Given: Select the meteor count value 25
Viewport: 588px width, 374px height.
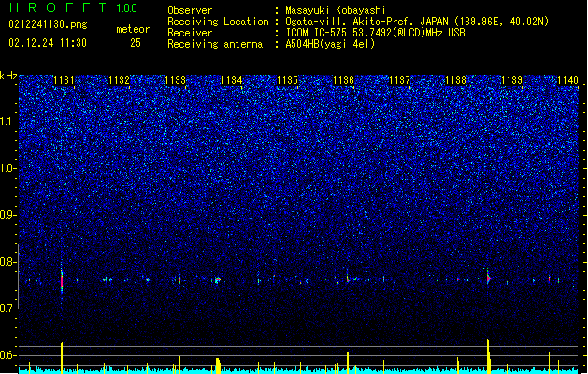Looking at the screenshot, I should (x=136, y=43).
